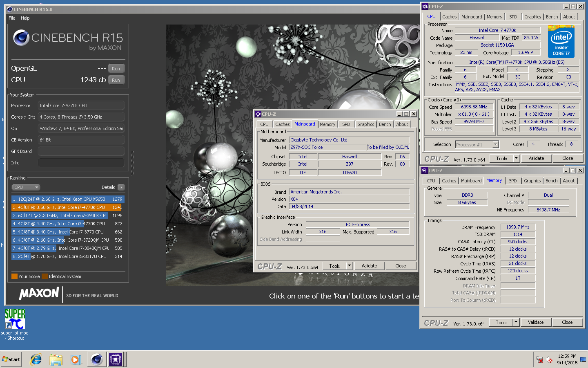The width and height of the screenshot is (588, 368).
Task: Open the Help menu in Cinebench
Action: (x=25, y=18)
